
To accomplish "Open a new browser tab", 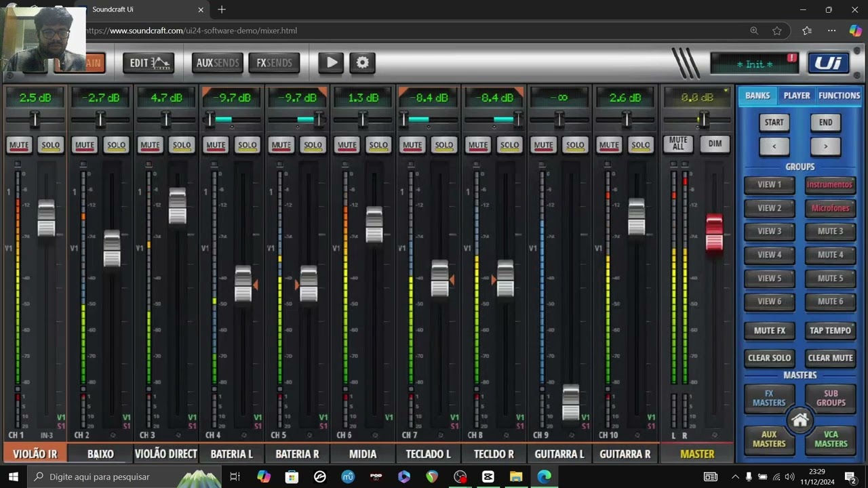I will pyautogui.click(x=222, y=9).
